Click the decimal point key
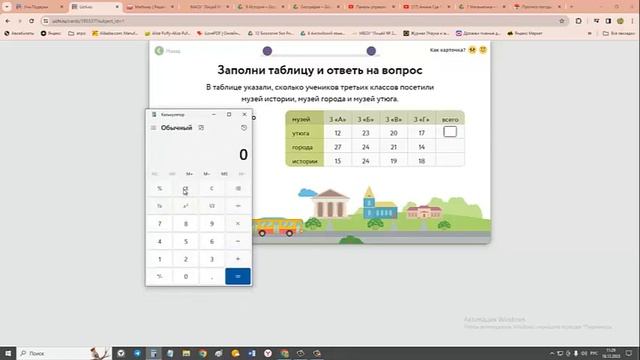The image size is (640, 360). pyautogui.click(x=212, y=276)
